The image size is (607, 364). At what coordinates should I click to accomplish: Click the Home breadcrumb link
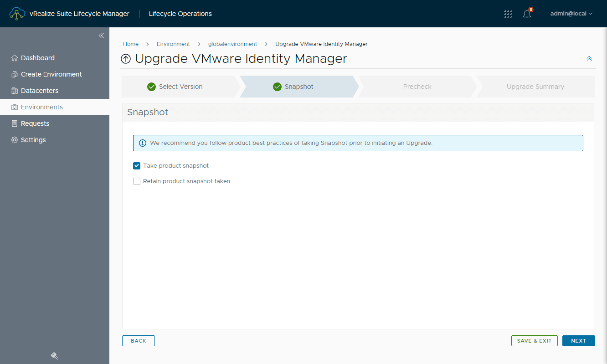click(x=131, y=44)
